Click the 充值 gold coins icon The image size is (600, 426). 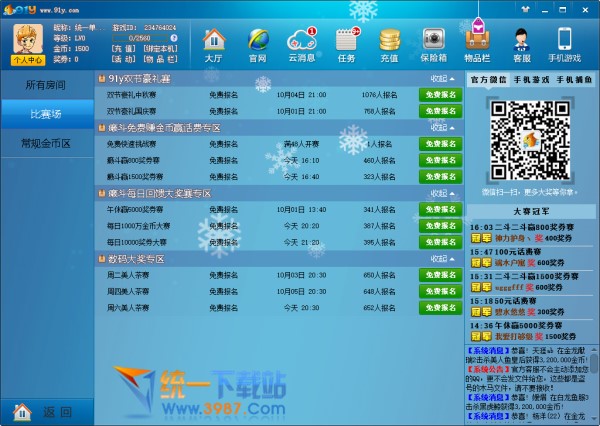(390, 44)
